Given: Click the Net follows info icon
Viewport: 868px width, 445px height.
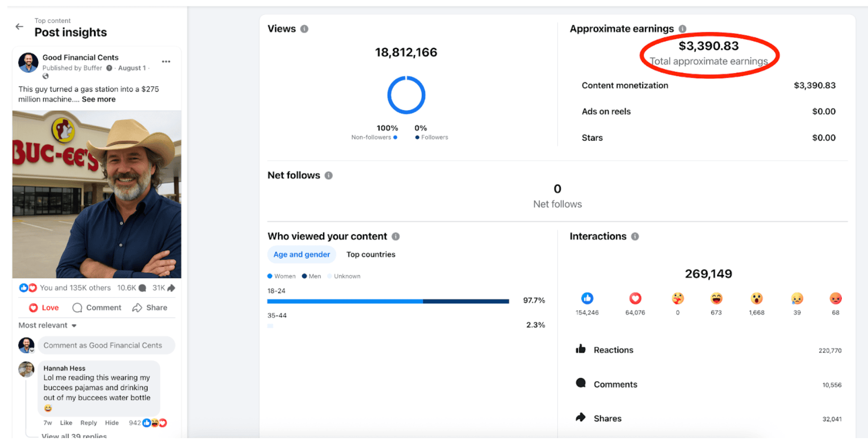Looking at the screenshot, I should click(328, 176).
